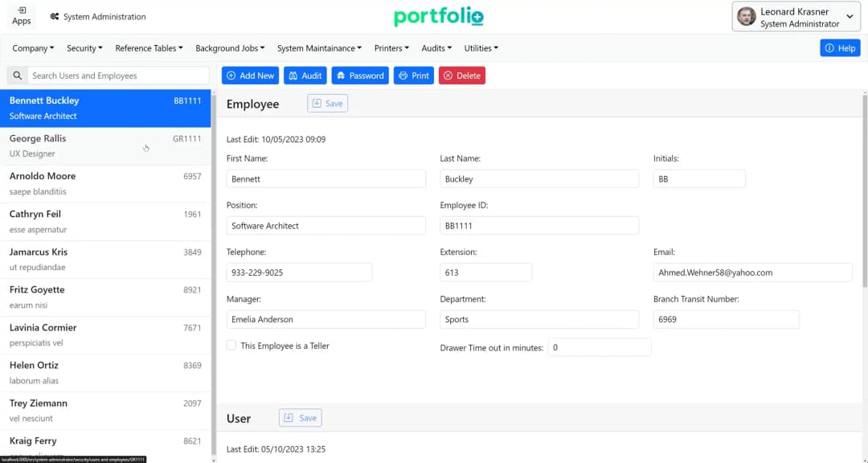Image resolution: width=868 pixels, height=463 pixels.
Task: Select the Security menu item
Action: pyautogui.click(x=84, y=48)
